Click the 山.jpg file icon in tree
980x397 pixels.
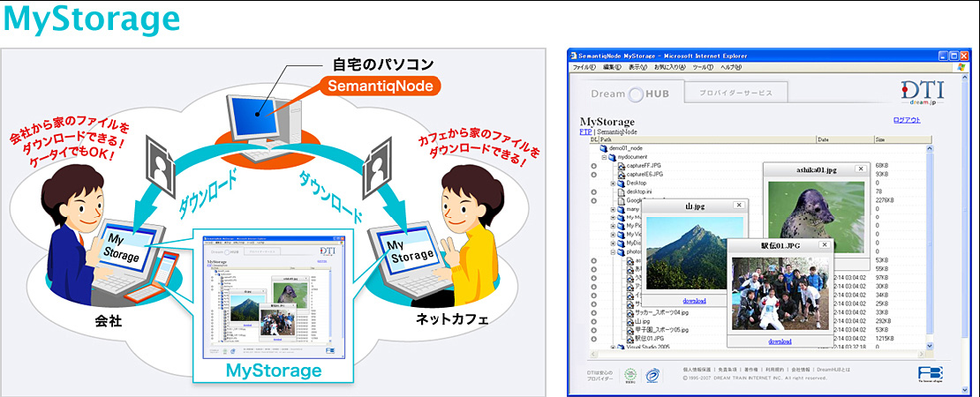tap(630, 321)
